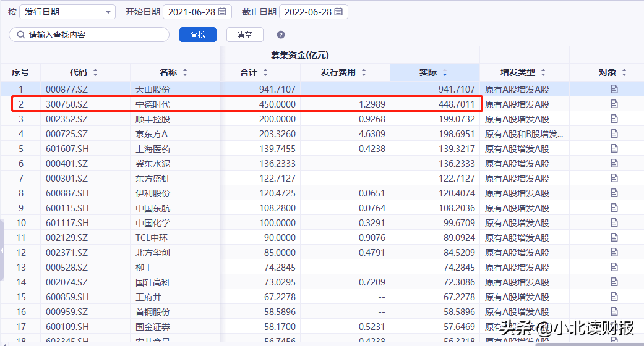Click the 清空 button
The width and height of the screenshot is (644, 346).
(x=245, y=35)
